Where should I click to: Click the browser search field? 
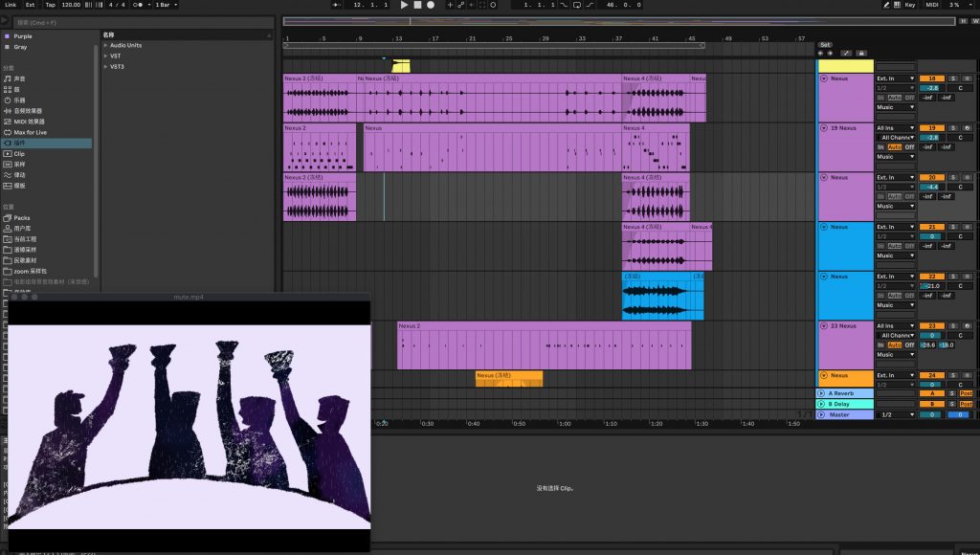coord(48,20)
